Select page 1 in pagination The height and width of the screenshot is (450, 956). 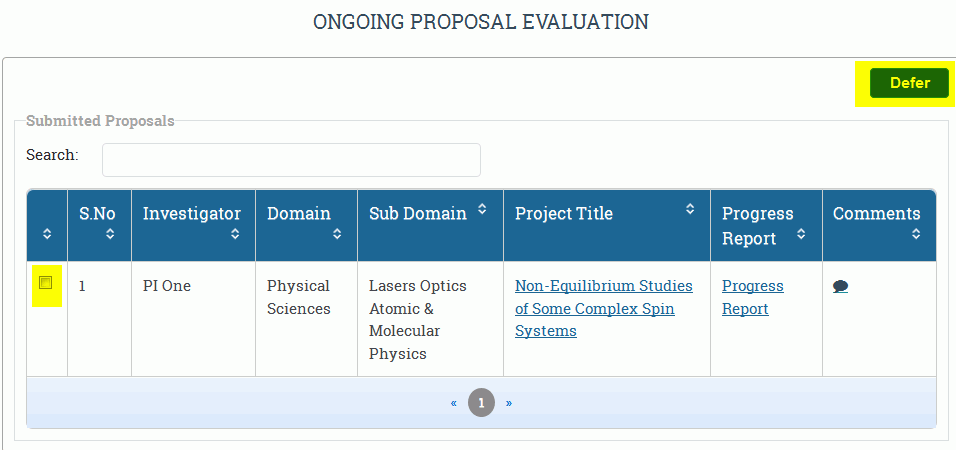point(481,403)
